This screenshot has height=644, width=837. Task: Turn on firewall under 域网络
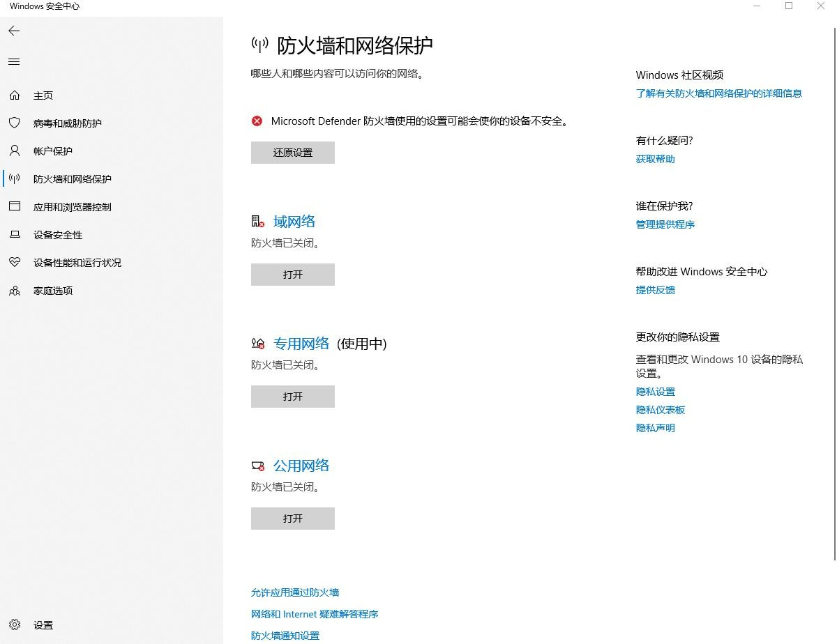pos(293,275)
